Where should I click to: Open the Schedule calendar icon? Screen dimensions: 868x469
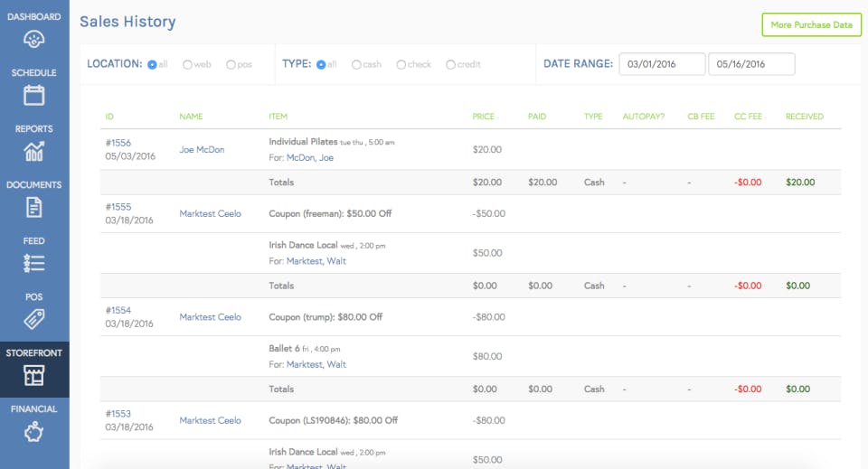(34, 95)
